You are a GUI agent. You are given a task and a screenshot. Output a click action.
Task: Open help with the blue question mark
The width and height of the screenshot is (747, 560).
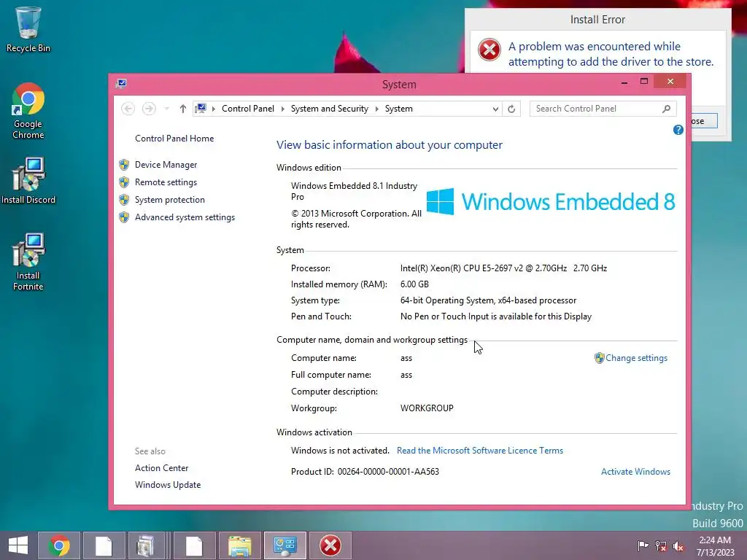tap(678, 130)
